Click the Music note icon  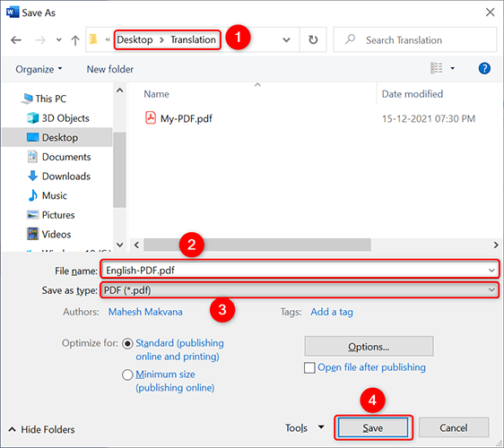point(32,195)
